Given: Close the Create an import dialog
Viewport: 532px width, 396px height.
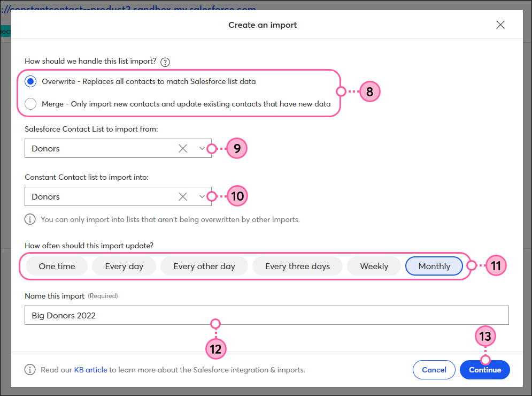Looking at the screenshot, I should click(x=500, y=25).
